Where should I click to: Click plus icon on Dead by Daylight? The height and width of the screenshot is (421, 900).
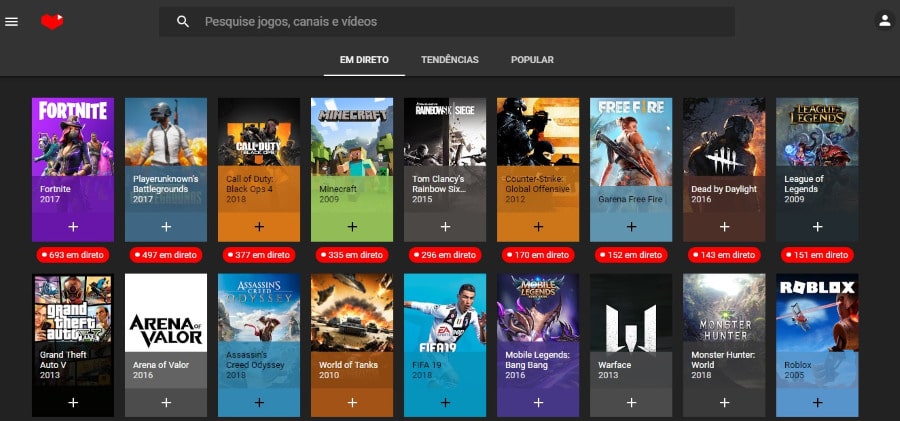pos(724,227)
